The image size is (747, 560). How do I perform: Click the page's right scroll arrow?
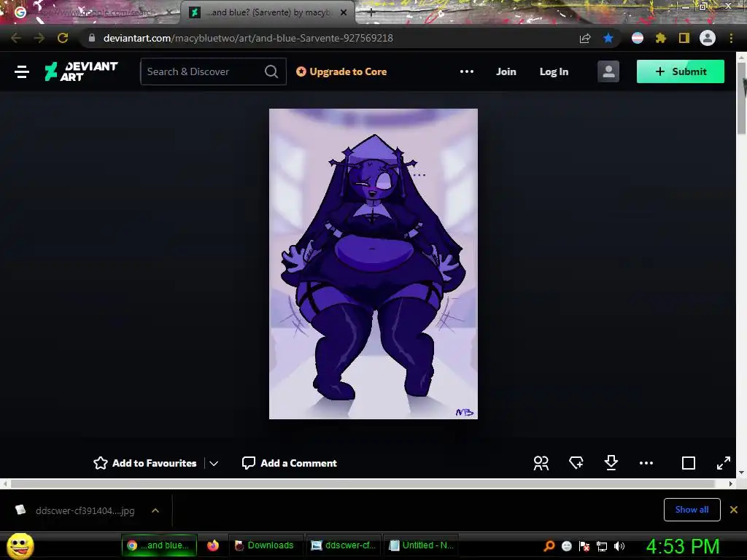[731, 483]
